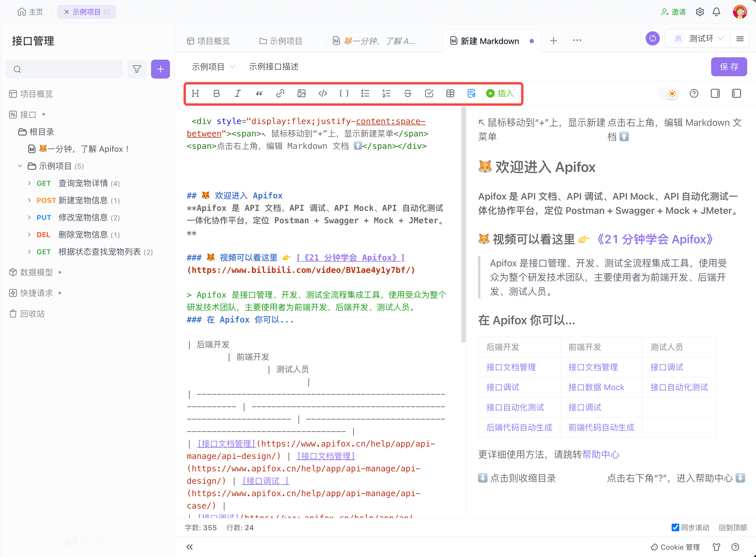The width and height of the screenshot is (756, 557).
Task: Open 《21 分钟学会 Apifox》 preview link
Action: 654,239
